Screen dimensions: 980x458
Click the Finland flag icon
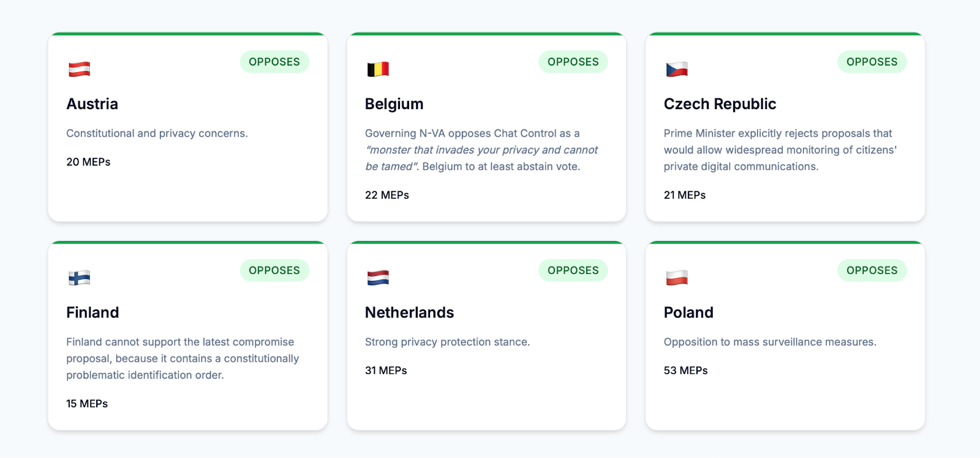tap(79, 278)
